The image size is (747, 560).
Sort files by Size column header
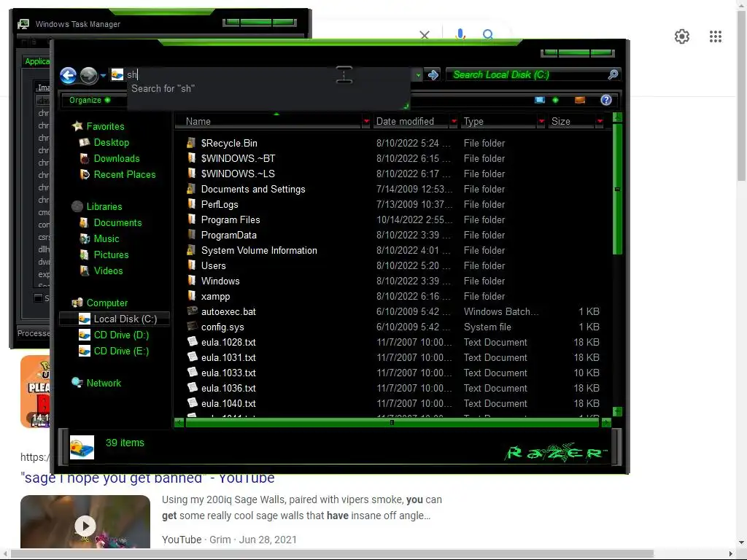tap(572, 122)
